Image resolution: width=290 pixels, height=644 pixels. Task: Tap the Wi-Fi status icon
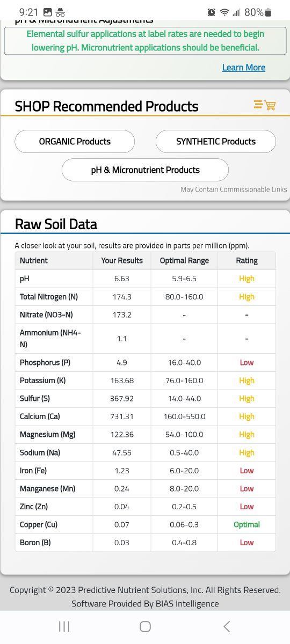(x=224, y=12)
